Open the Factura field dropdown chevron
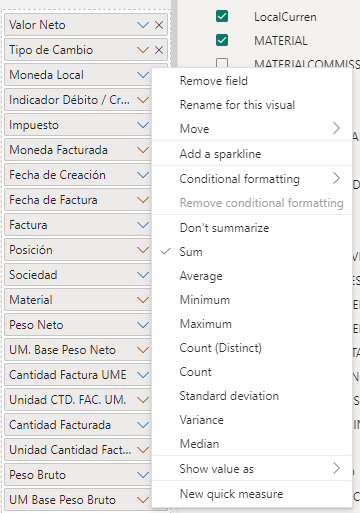The height and width of the screenshot is (513, 360). tap(143, 225)
